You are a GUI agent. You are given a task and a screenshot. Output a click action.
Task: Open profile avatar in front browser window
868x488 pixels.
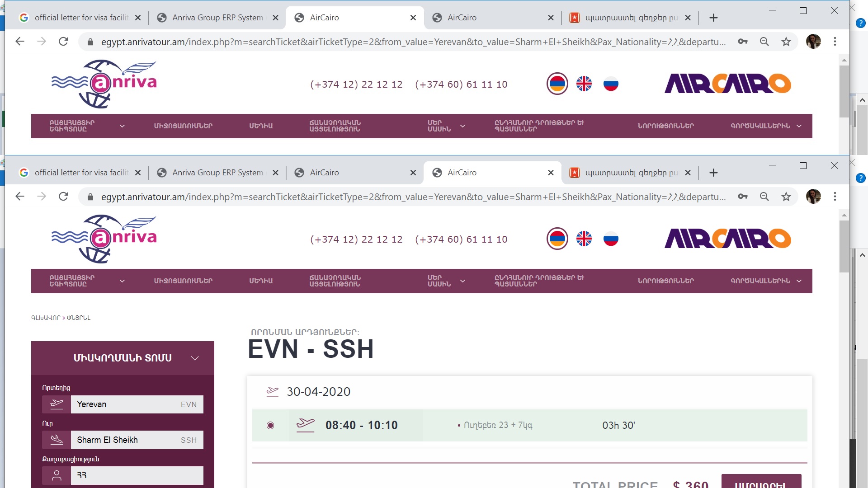(813, 197)
